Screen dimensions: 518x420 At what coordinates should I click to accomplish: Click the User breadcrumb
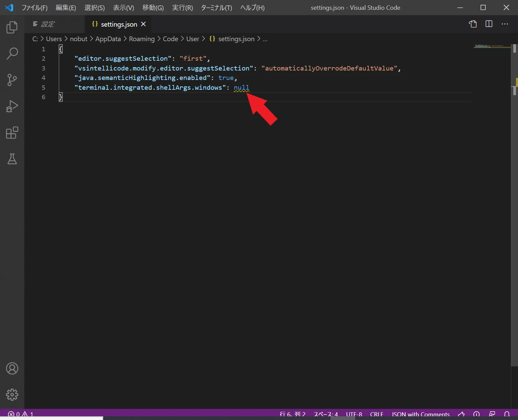193,39
